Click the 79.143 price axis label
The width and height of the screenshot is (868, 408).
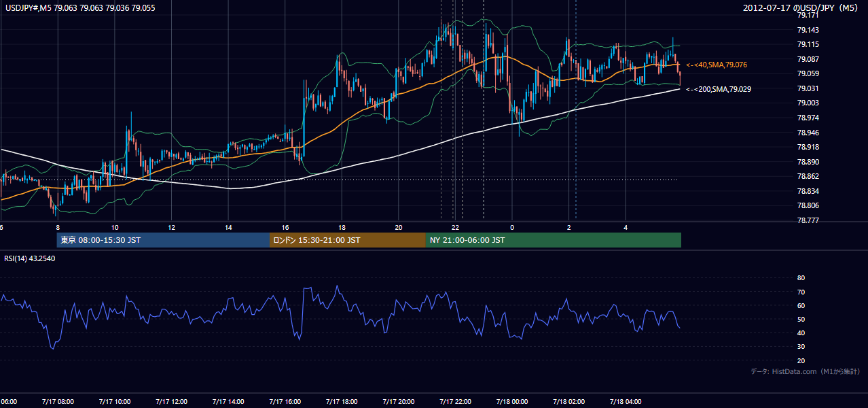[808, 30]
